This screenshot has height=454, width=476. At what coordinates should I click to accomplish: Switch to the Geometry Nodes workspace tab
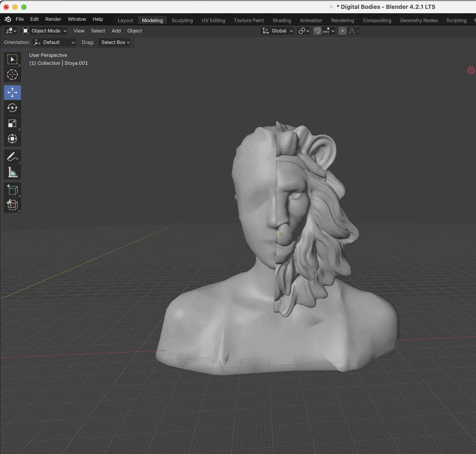(419, 20)
